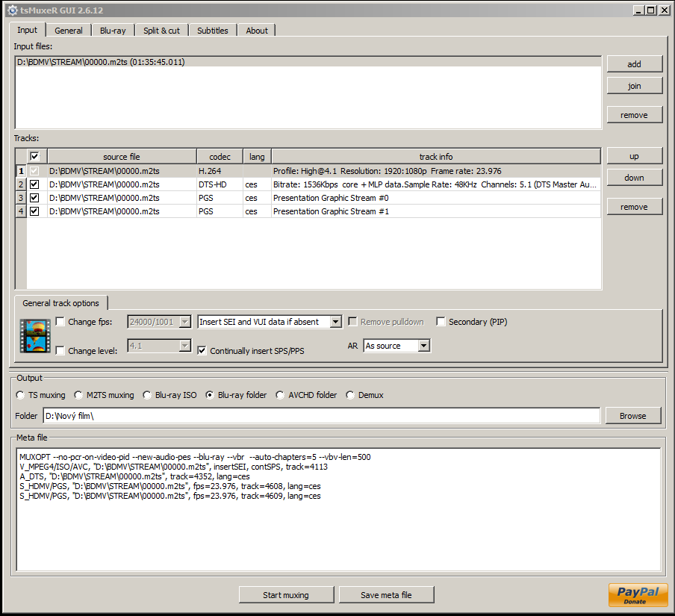Screen dimensions: 675x616
Task: Click the film strip video track icon
Action: coord(35,336)
